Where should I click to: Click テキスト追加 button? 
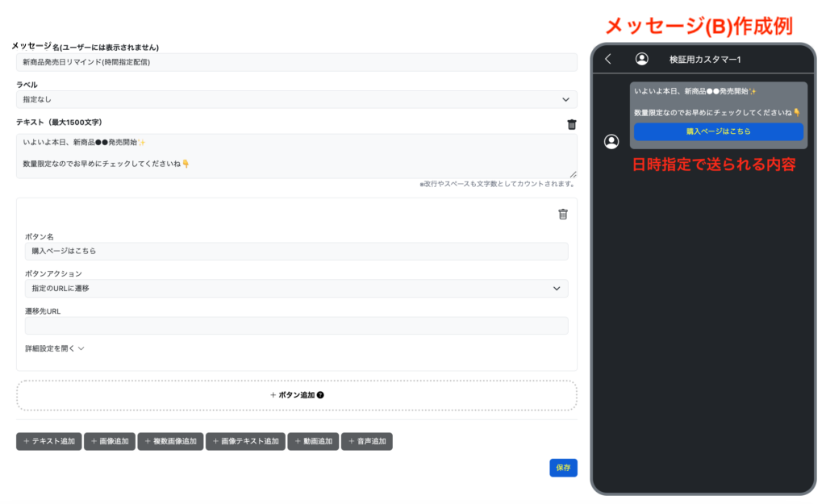(x=48, y=441)
